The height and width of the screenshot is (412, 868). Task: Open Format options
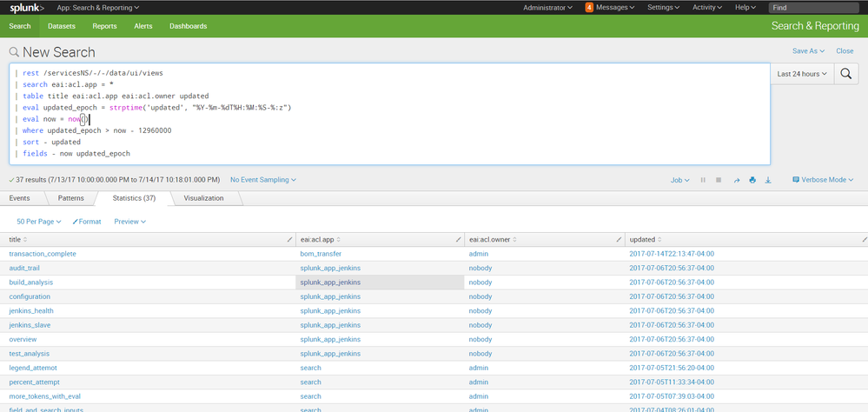(x=87, y=222)
